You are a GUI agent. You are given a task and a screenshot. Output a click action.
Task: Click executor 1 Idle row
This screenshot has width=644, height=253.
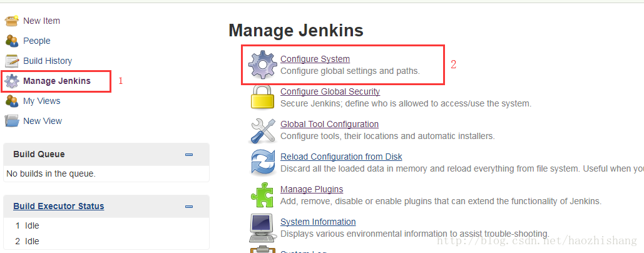(x=106, y=225)
